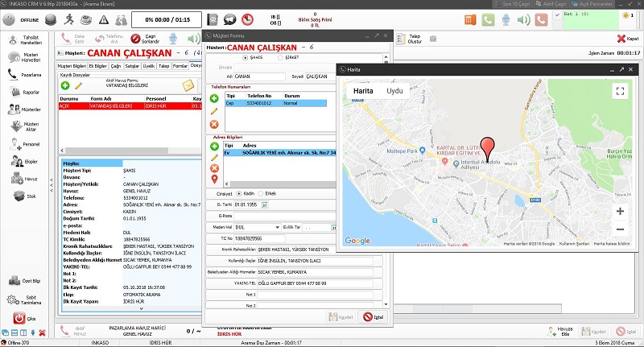644x347 pixels.
Task: Open Pazarlama phone icon in sidebar
Action: (x=13, y=74)
